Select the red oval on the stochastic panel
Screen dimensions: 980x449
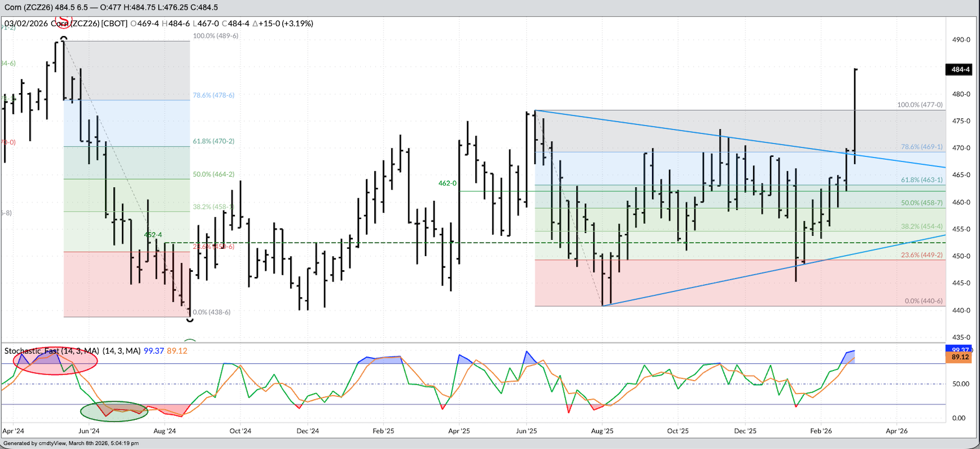tap(55, 361)
